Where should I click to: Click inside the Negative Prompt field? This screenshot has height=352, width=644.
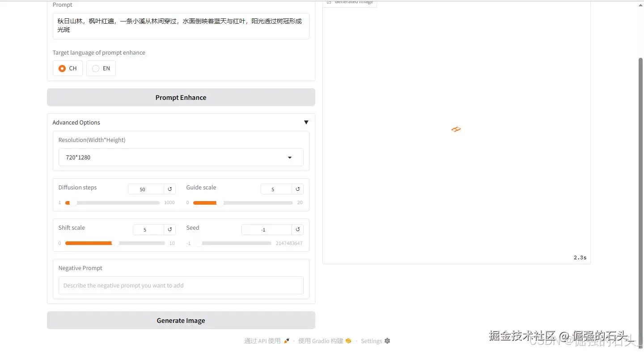pos(181,285)
